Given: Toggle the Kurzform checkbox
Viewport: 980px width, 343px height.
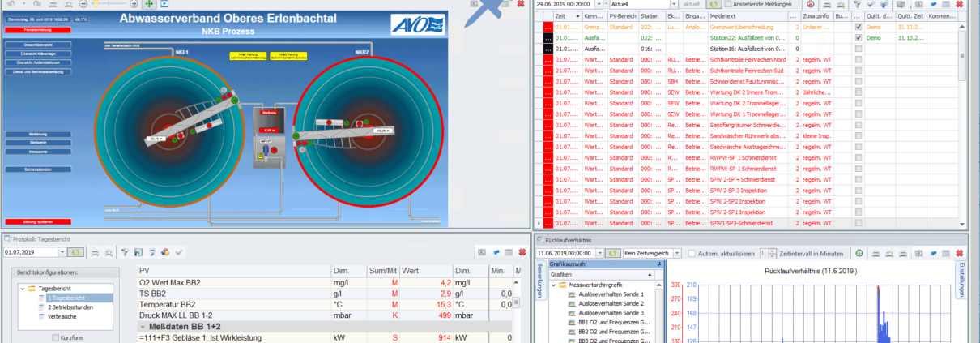Looking at the screenshot, I should point(55,337).
